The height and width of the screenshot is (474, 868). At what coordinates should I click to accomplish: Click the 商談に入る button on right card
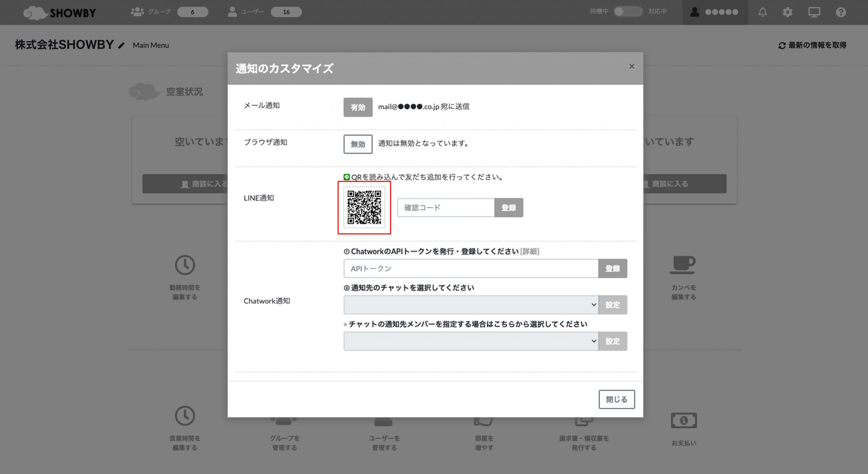(x=685, y=184)
